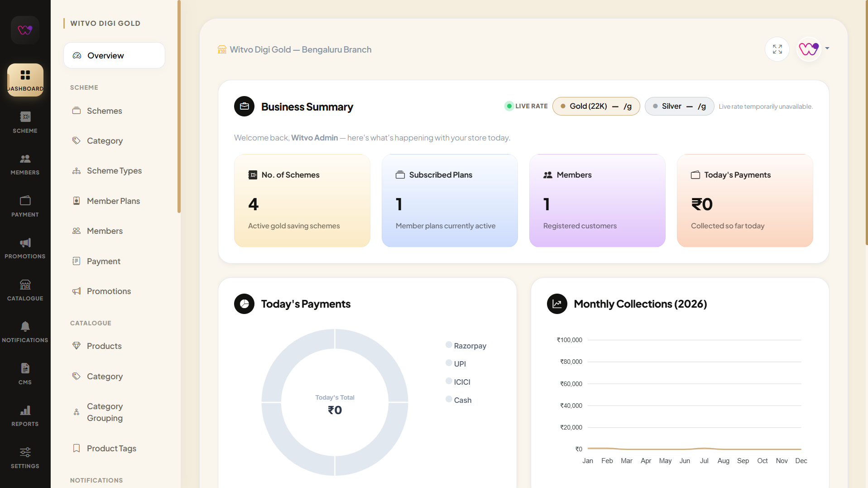Screen dimensions: 868x488
Task: Open Category under the Scheme section
Action: pos(114,140)
